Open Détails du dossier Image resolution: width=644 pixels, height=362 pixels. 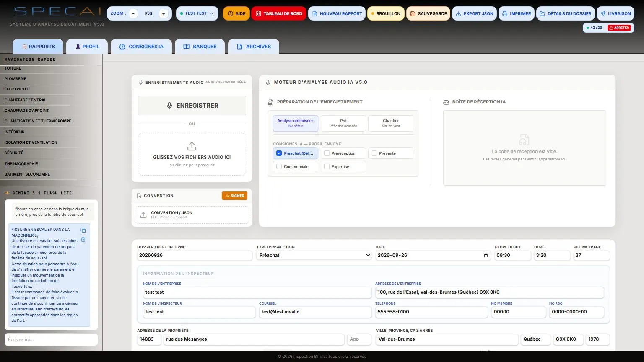(565, 13)
